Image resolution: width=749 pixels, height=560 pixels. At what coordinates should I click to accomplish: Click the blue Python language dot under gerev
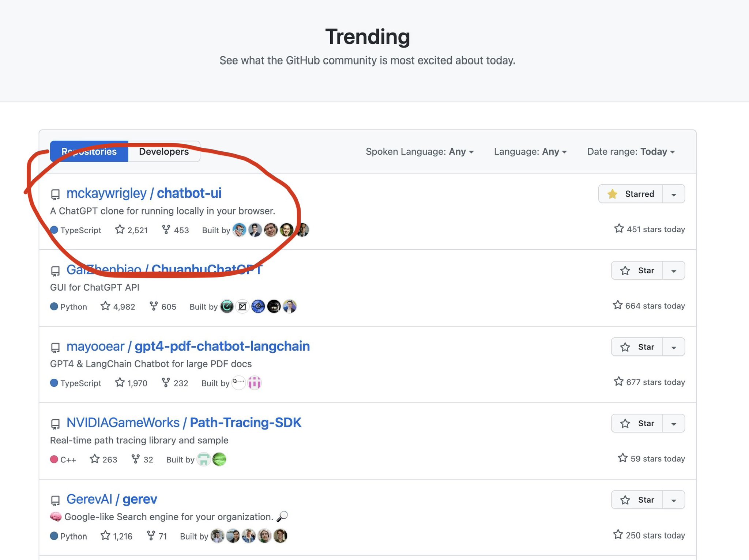click(54, 536)
